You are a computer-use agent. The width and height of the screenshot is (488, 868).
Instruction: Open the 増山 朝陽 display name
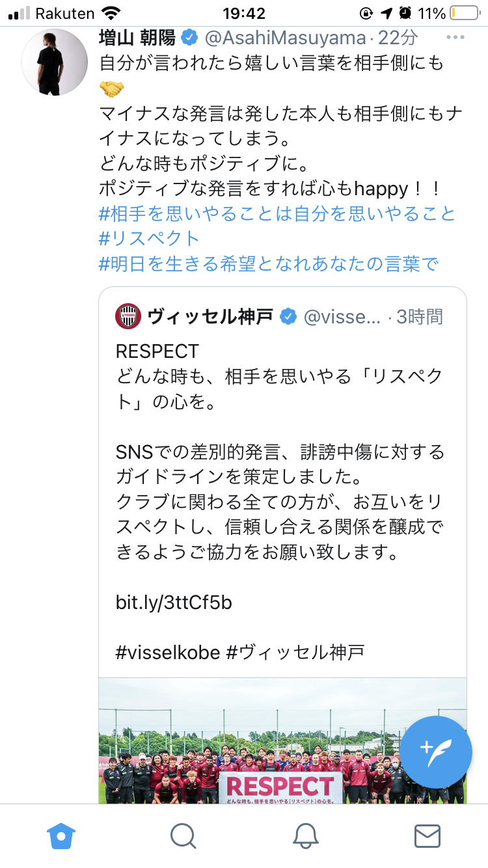click(x=137, y=38)
